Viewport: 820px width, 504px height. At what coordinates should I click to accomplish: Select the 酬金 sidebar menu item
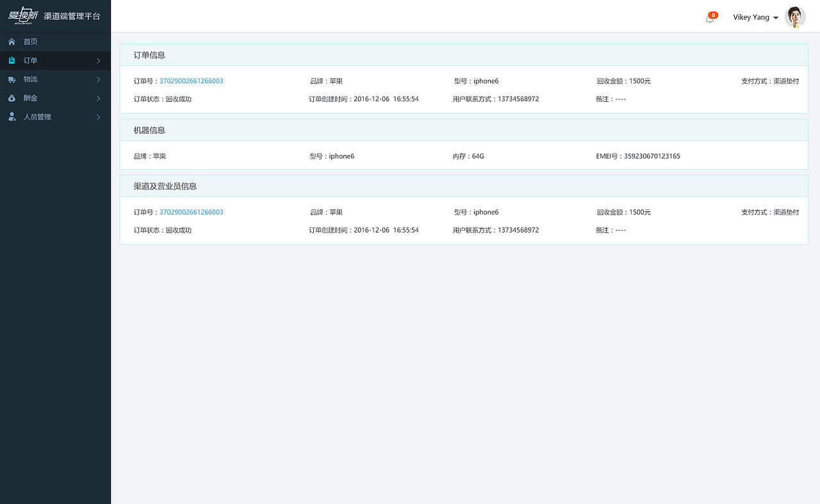55,98
